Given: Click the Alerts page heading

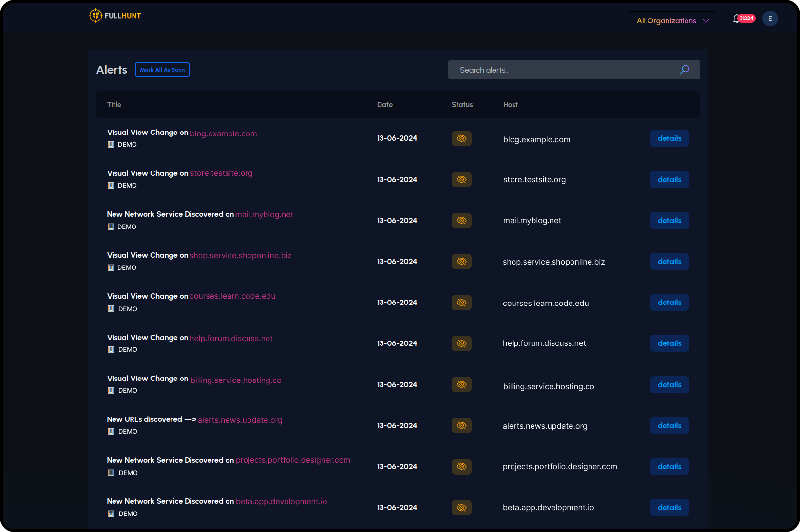Looking at the screenshot, I should [x=112, y=70].
